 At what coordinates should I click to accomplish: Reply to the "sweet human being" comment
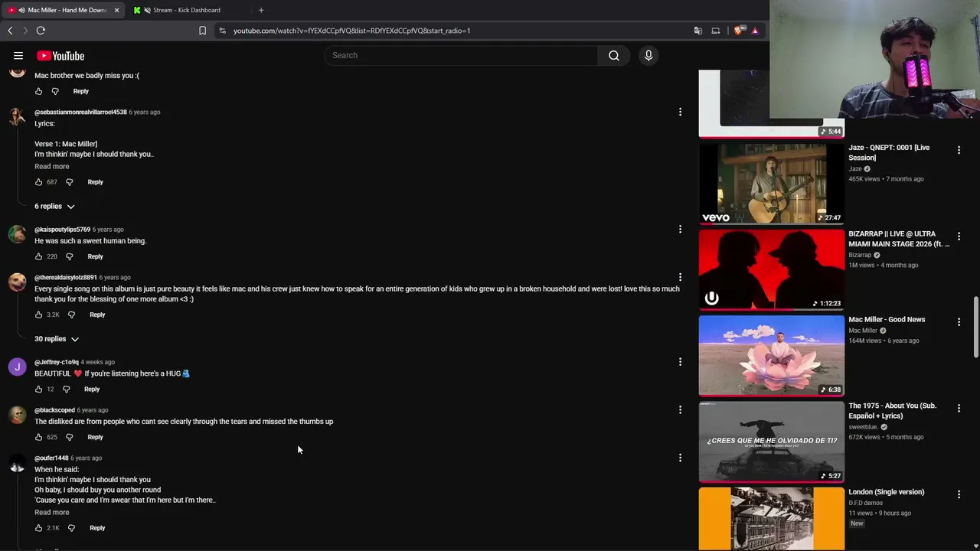(95, 256)
